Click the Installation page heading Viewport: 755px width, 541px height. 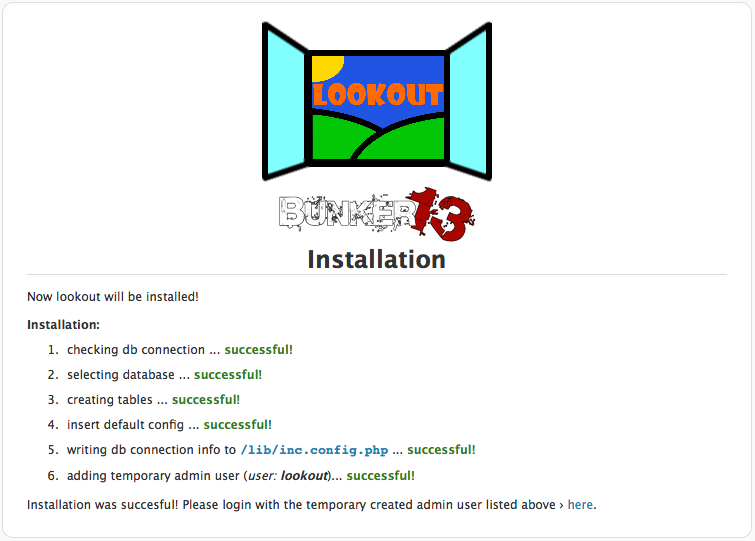tap(376, 259)
